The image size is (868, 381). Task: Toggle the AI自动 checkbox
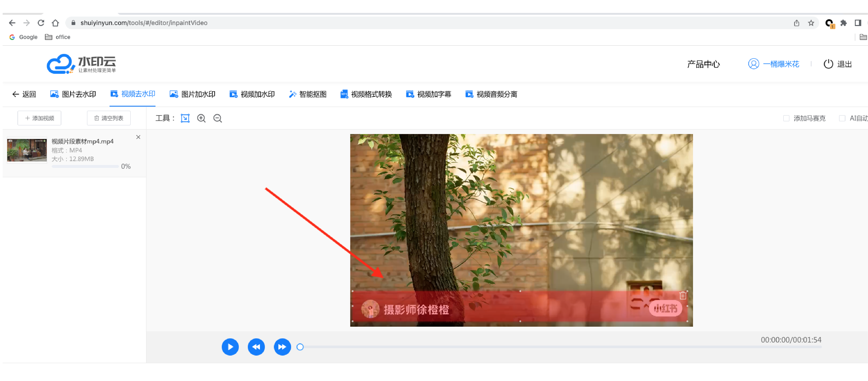pos(842,118)
